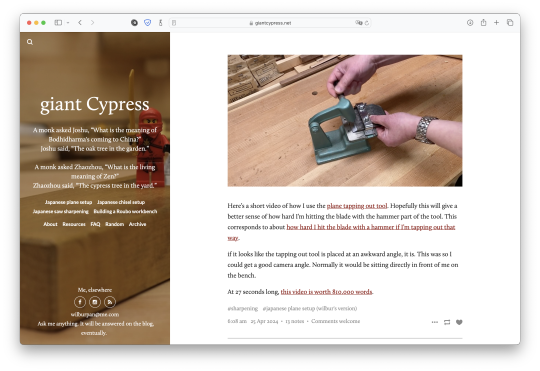Screen dimensions: 540x371
Task: Open the reader page icon in address bar
Action: (174, 23)
